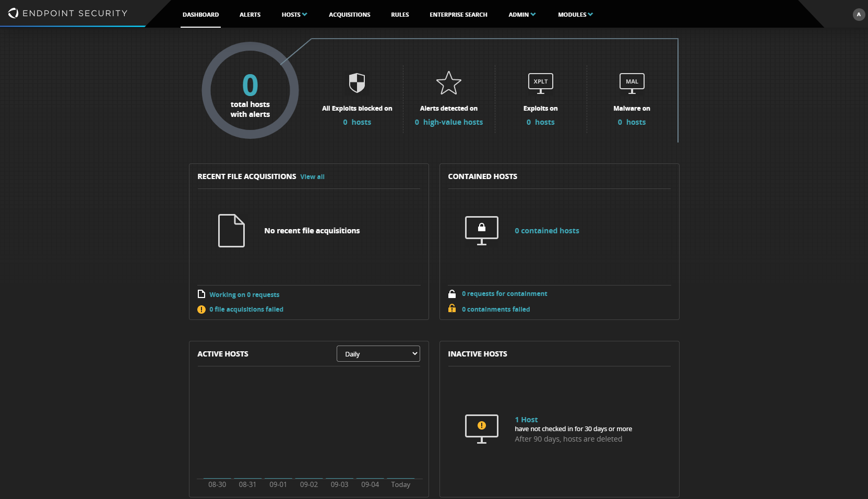The image size is (868, 499).
Task: Click the shield icon for blocked exploits
Action: [x=357, y=83]
